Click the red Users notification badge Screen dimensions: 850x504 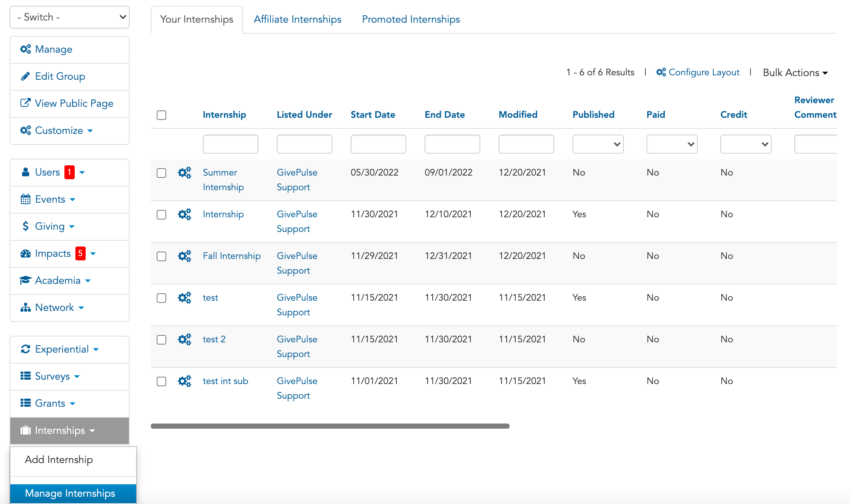(x=70, y=172)
